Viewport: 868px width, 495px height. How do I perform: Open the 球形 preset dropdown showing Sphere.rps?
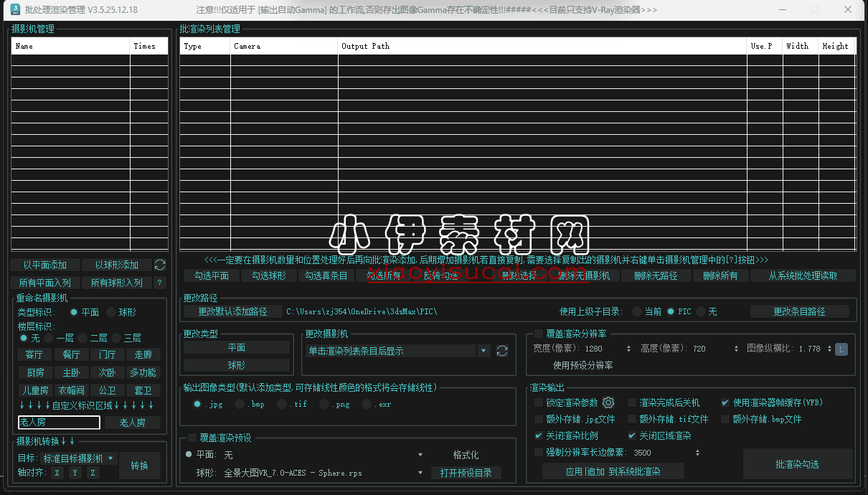420,473
